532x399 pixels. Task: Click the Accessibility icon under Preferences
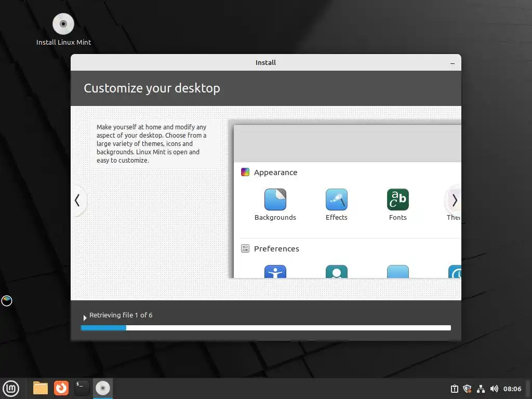tap(275, 271)
